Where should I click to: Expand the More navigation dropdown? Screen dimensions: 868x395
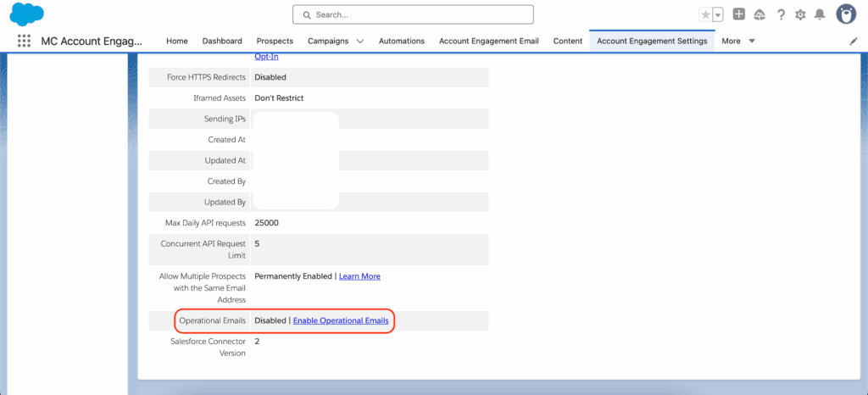(x=738, y=41)
